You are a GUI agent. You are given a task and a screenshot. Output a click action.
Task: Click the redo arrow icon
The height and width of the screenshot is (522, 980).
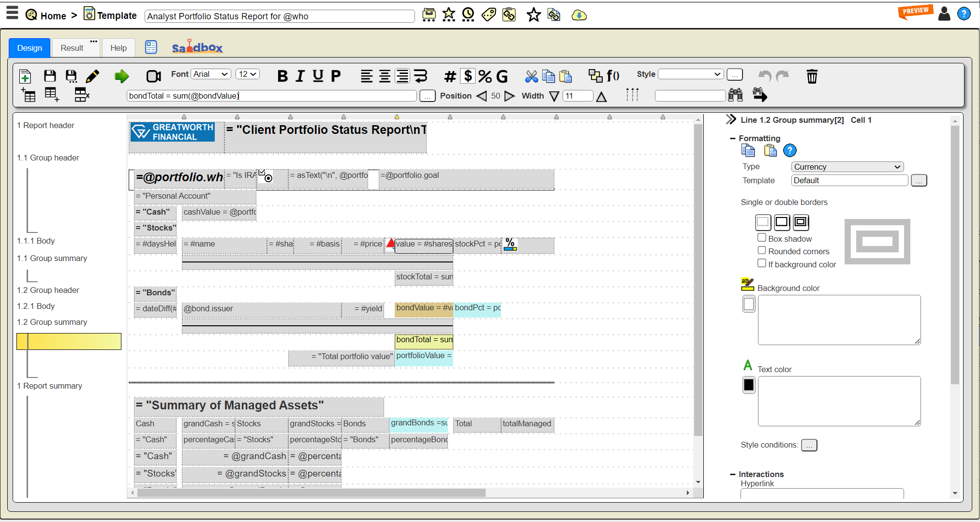tap(782, 76)
